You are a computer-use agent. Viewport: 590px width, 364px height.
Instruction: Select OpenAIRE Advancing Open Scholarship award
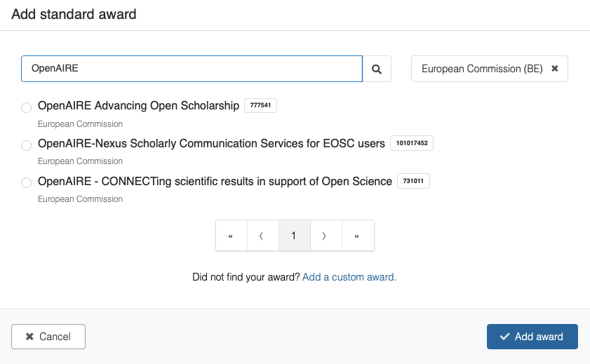[x=27, y=107]
